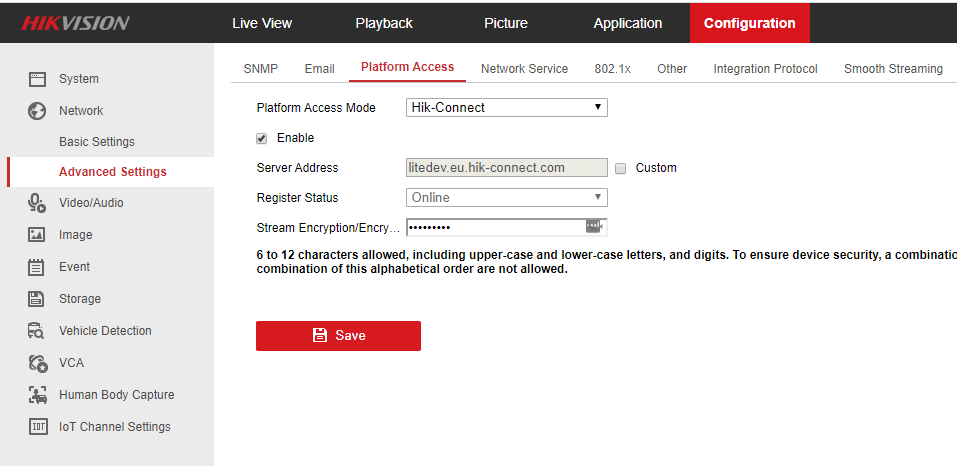Open Storage settings

pos(80,299)
